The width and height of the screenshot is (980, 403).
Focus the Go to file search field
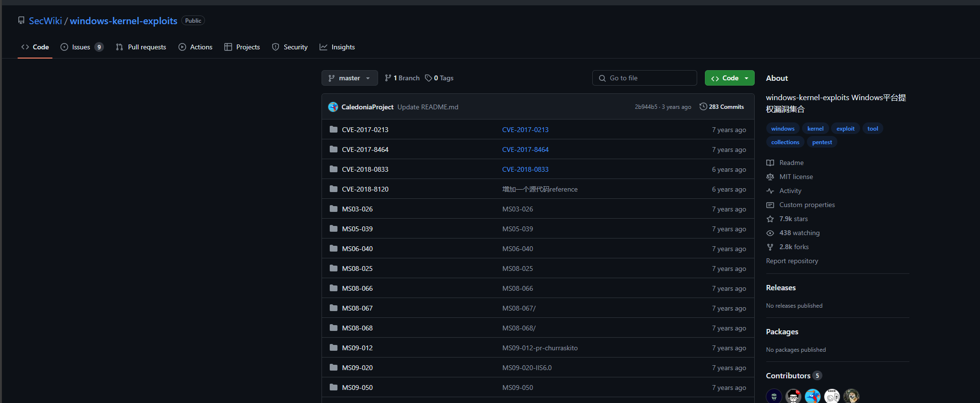[x=644, y=78]
